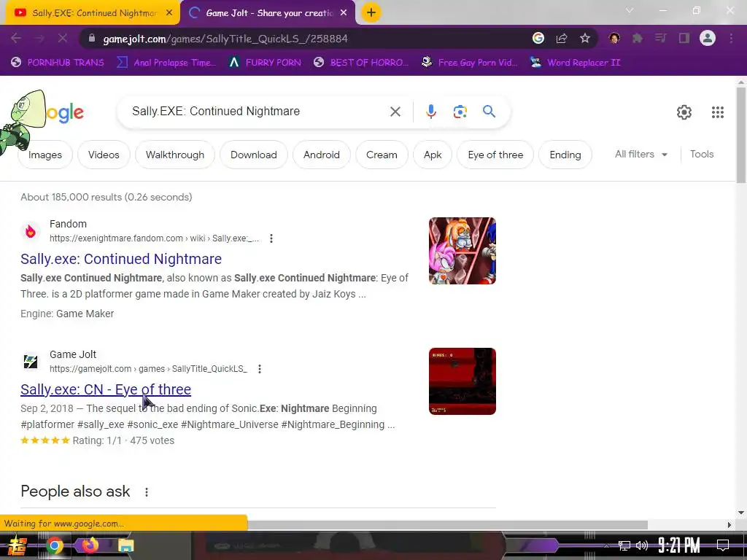Screen dimensions: 747x560
Task: Select the Cream filter chip
Action: click(x=382, y=155)
